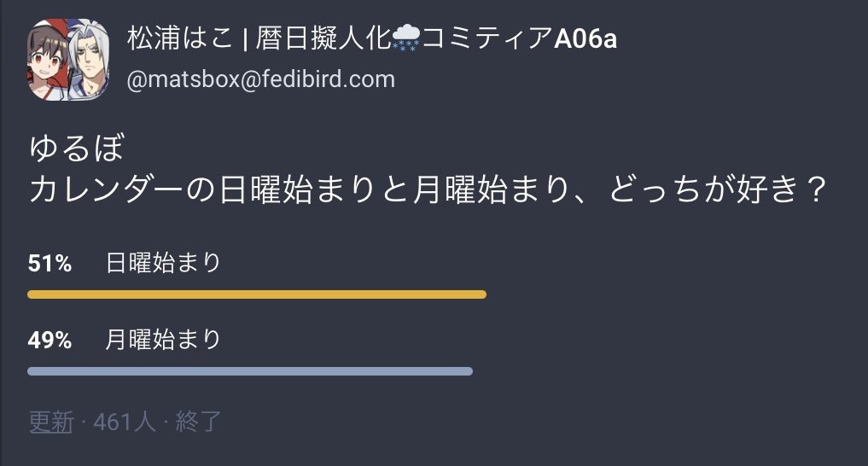Click コミティアA06a in the display name
The height and width of the screenshot is (466, 868).
(x=519, y=38)
